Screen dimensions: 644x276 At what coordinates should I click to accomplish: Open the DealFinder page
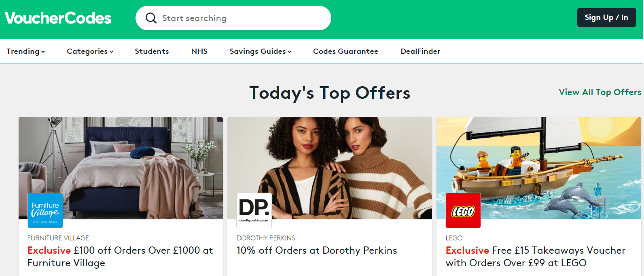pyautogui.click(x=420, y=51)
